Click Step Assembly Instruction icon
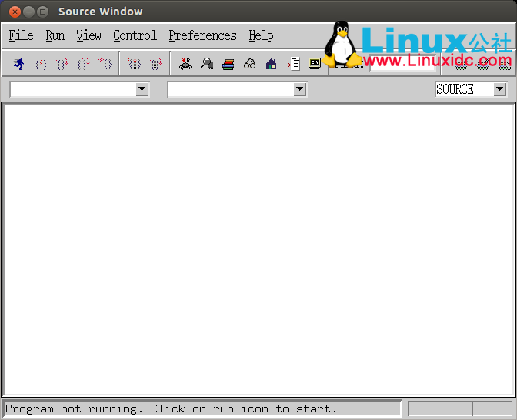517x420 pixels. 135,63
